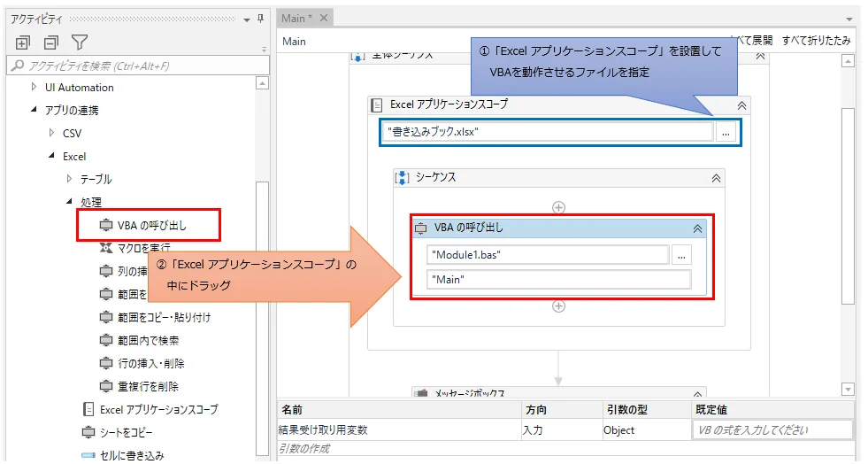Close the Main tab
Screen dimensions: 868x464
pos(324,18)
